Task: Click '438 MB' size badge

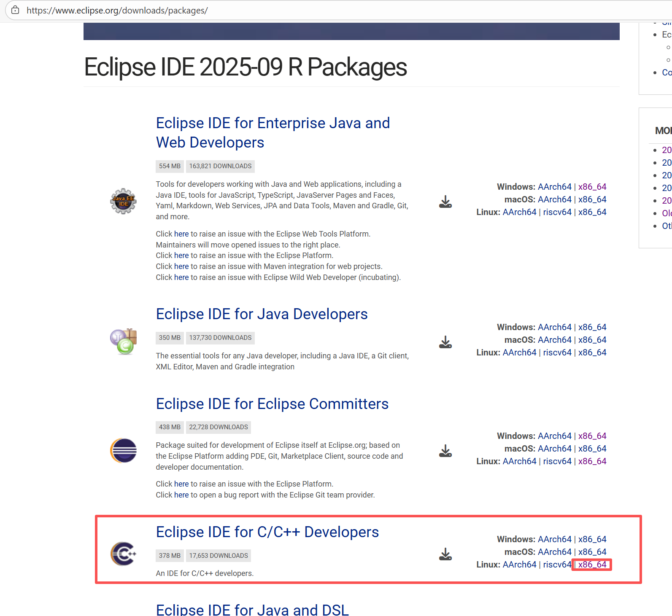Action: 170,427
